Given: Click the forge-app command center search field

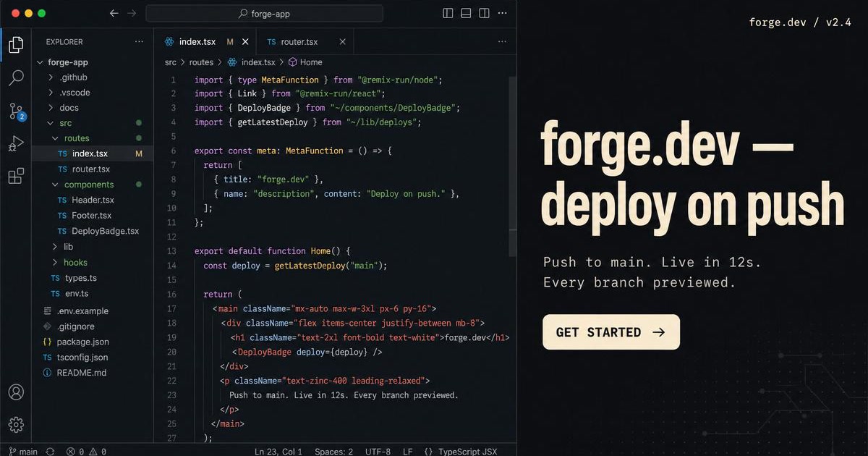Looking at the screenshot, I should click(264, 13).
